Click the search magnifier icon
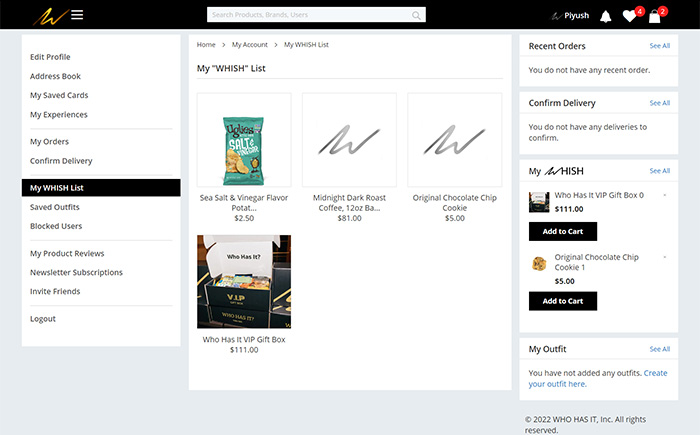 tap(416, 16)
